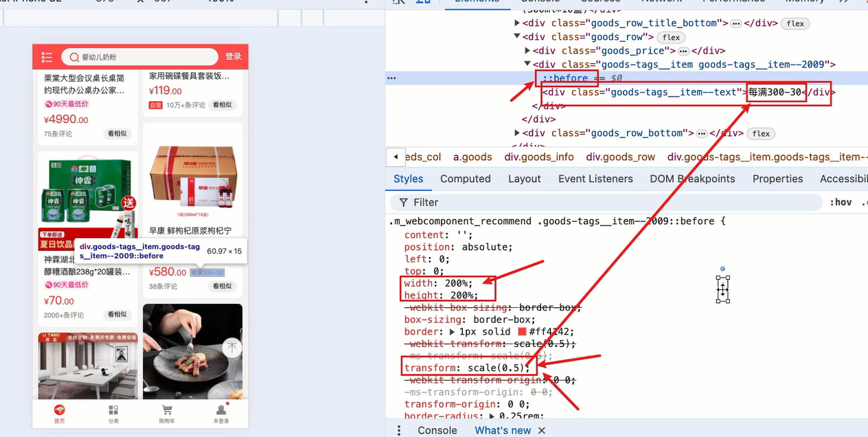The image size is (868, 437).
Task: Open the category list icon beside search
Action: 47,57
